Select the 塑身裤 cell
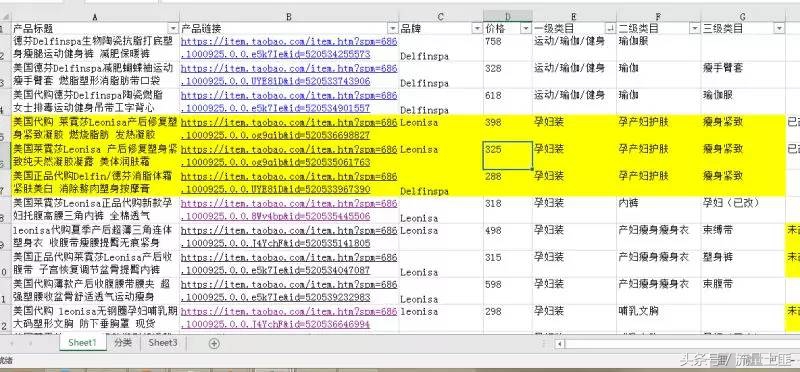Screen dimensions: 800x372 pos(743,264)
